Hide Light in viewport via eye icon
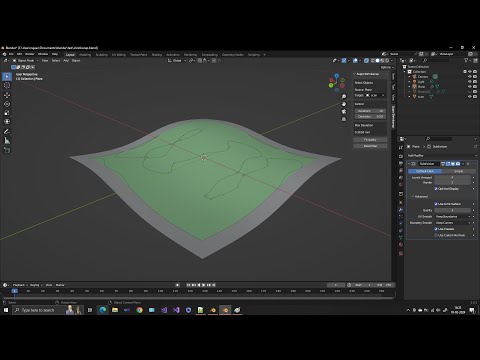This screenshot has width=480, height=360. [x=470, y=82]
